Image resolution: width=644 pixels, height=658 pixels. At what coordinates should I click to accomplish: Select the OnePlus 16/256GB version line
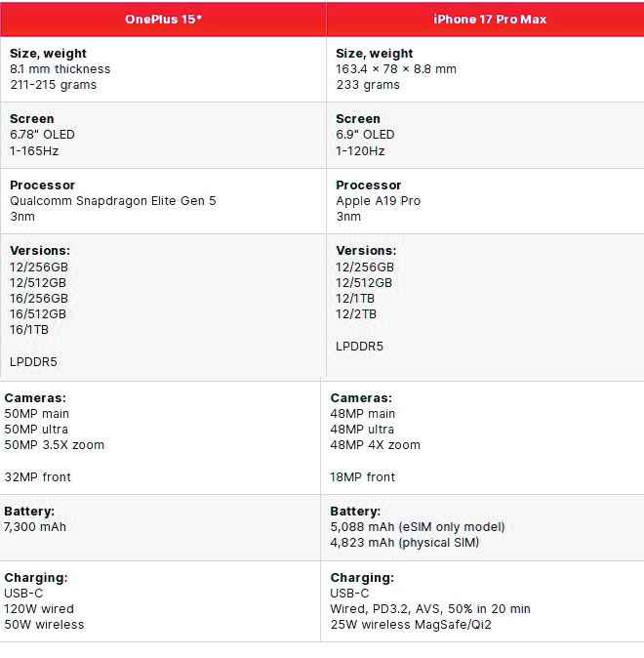click(39, 299)
